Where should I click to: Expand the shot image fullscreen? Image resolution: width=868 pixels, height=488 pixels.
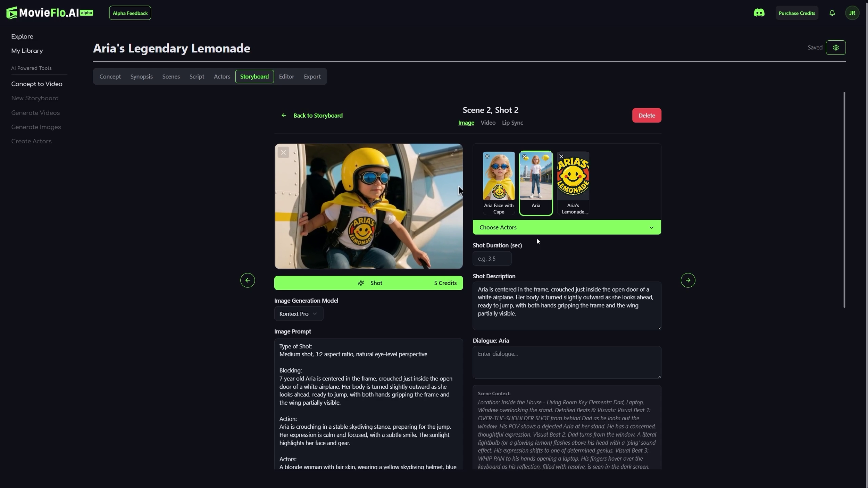453,152
